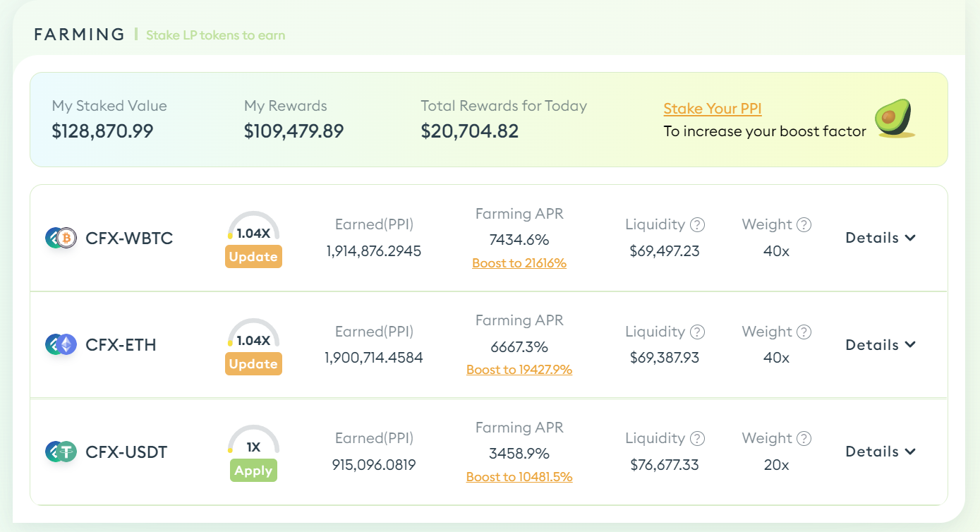
Task: Click Liquidity help icon in CFX-WBTC row
Action: click(x=697, y=225)
